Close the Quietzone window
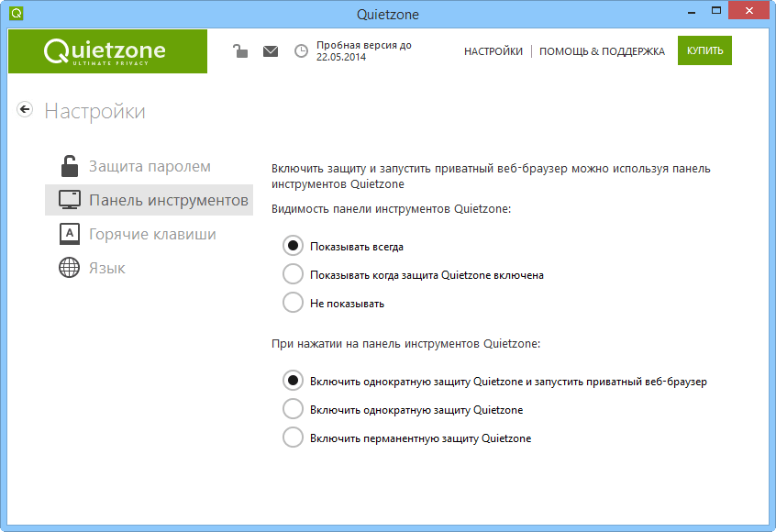 [748, 11]
